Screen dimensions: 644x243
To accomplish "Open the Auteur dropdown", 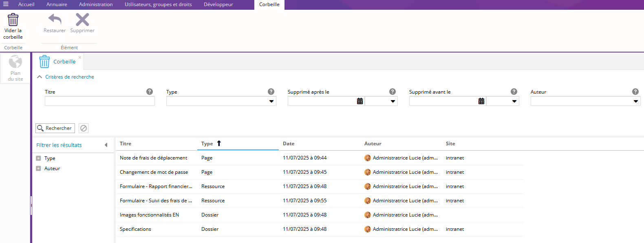I will (636, 101).
